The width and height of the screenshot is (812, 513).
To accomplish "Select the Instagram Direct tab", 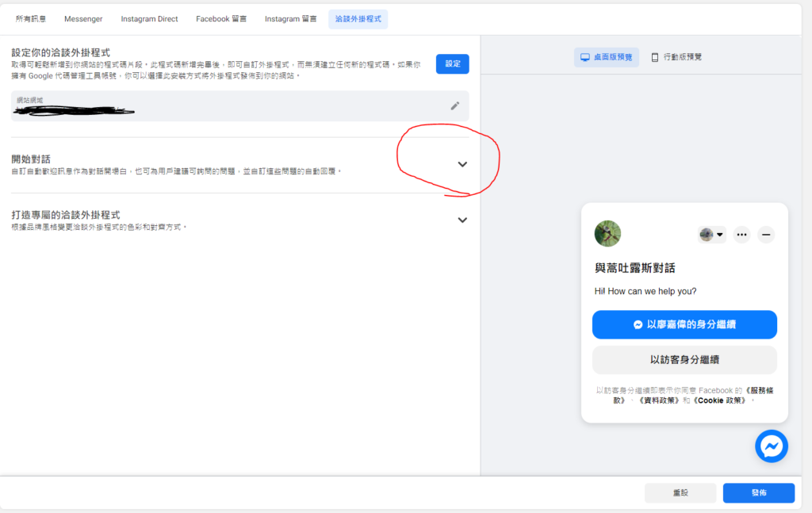I will click(149, 19).
